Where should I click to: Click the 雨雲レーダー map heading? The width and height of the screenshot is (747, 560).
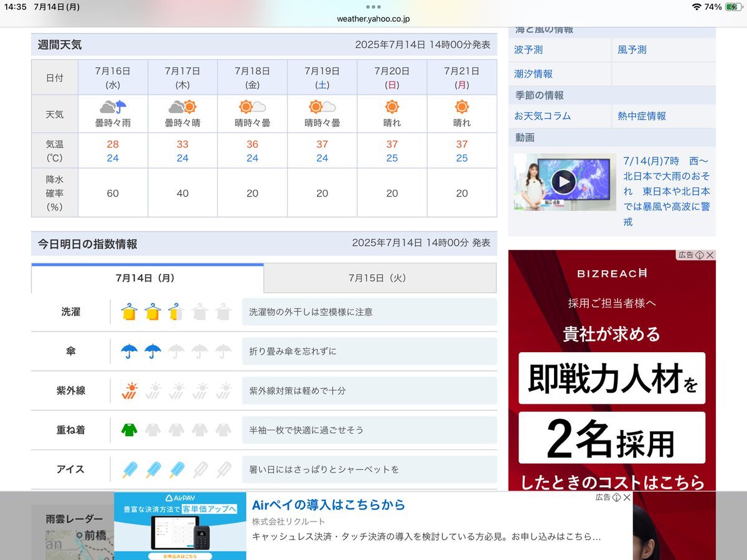pyautogui.click(x=74, y=518)
